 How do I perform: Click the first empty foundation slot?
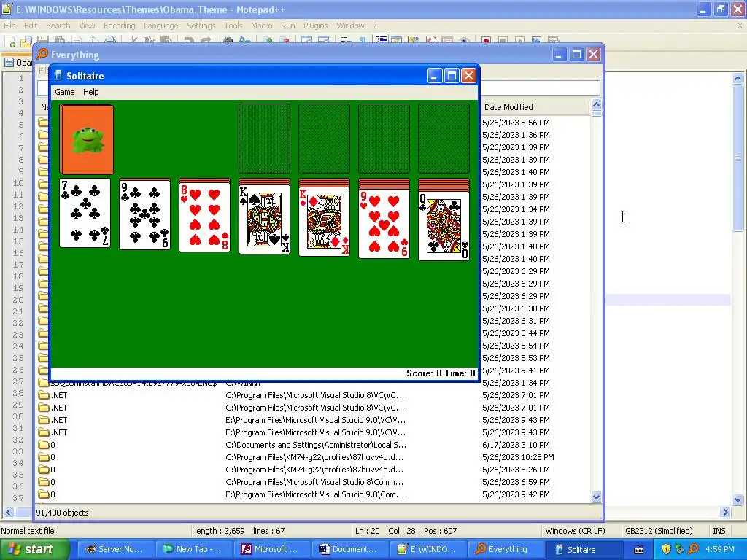tap(264, 139)
